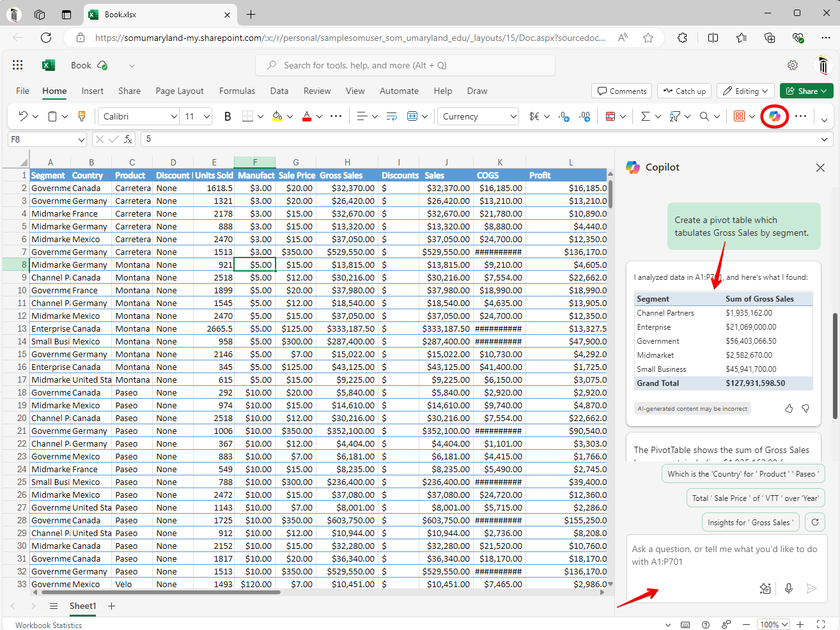The height and width of the screenshot is (630, 840).
Task: Refresh the Copilot prompt suggestions
Action: coord(814,522)
